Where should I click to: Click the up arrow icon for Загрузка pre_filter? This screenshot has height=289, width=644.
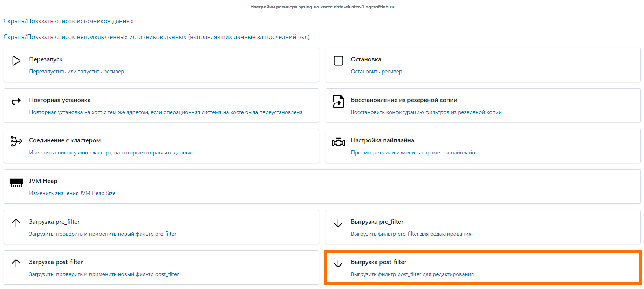[x=16, y=223]
